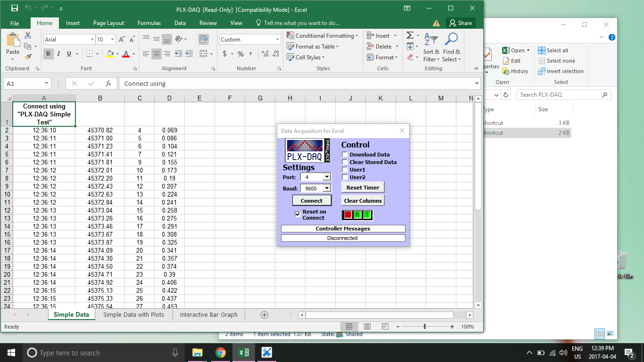
Task: Click the Bold formatting icon
Action: (48, 54)
